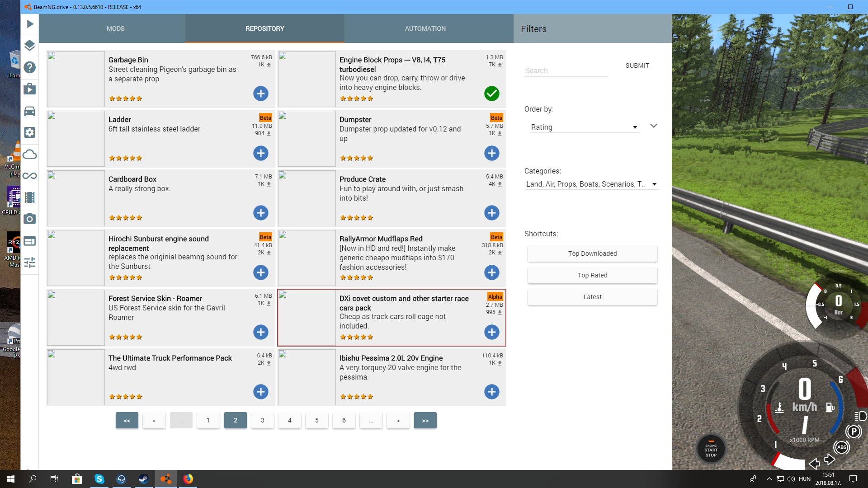Open the camera photo mode icon
This screenshot has height=488, width=868.
pyautogui.click(x=30, y=219)
